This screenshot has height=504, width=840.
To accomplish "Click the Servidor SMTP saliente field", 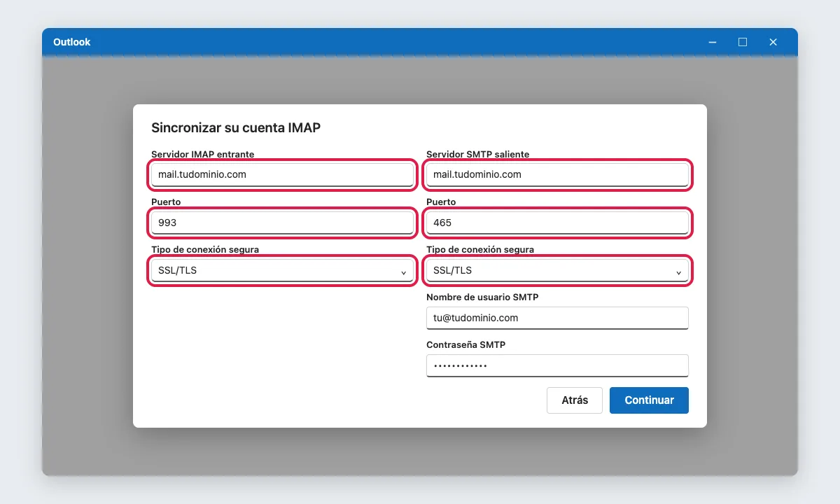I will click(557, 174).
